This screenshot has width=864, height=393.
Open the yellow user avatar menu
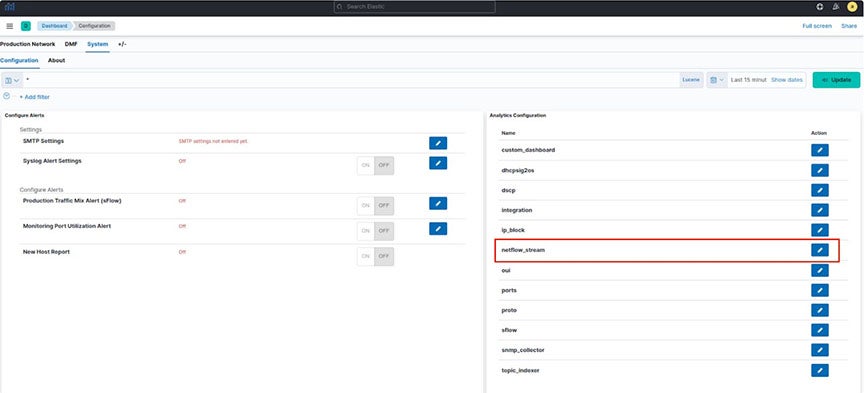[x=852, y=7]
